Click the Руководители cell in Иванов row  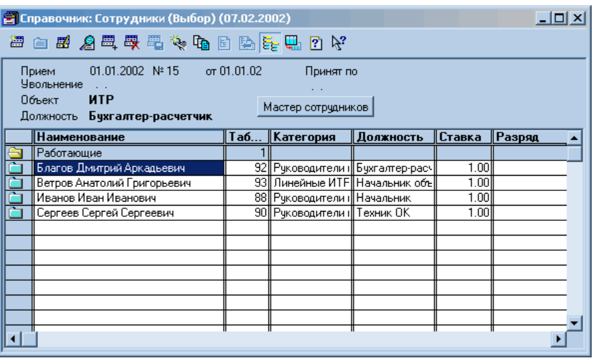coord(311,198)
